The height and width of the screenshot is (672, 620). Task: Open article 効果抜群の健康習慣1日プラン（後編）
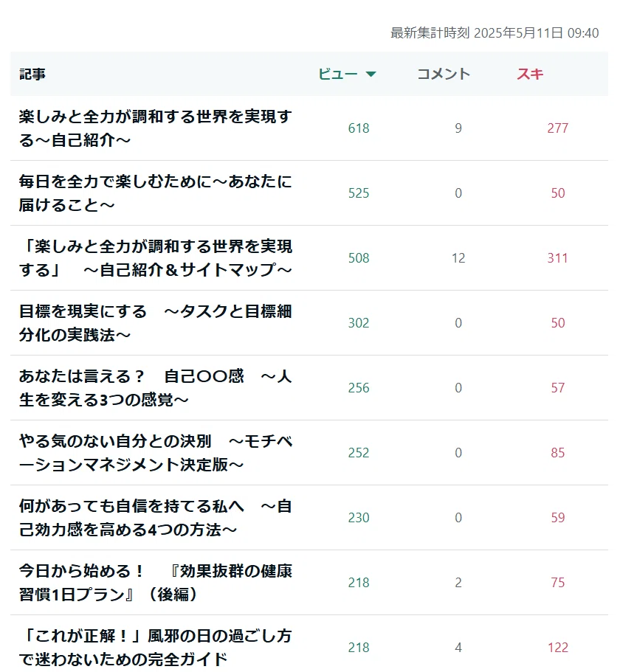pyautogui.click(x=155, y=583)
